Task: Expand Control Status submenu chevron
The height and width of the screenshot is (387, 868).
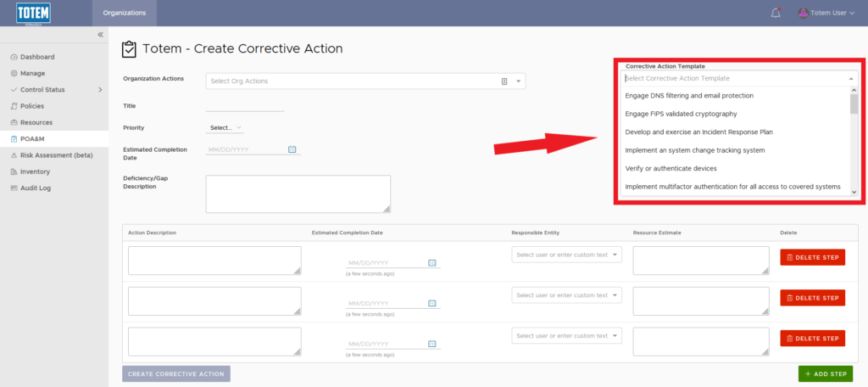Action: coord(100,90)
